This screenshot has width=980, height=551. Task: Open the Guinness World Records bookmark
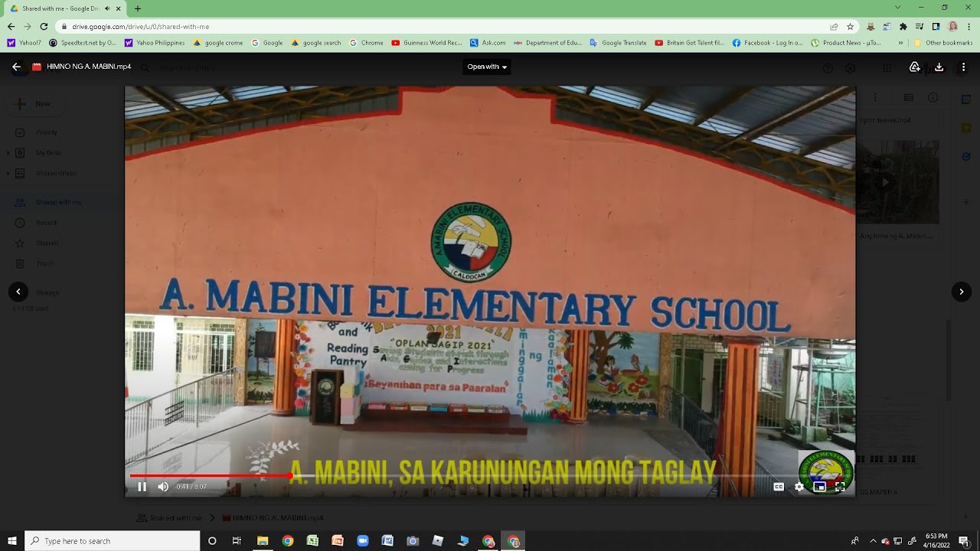point(427,43)
